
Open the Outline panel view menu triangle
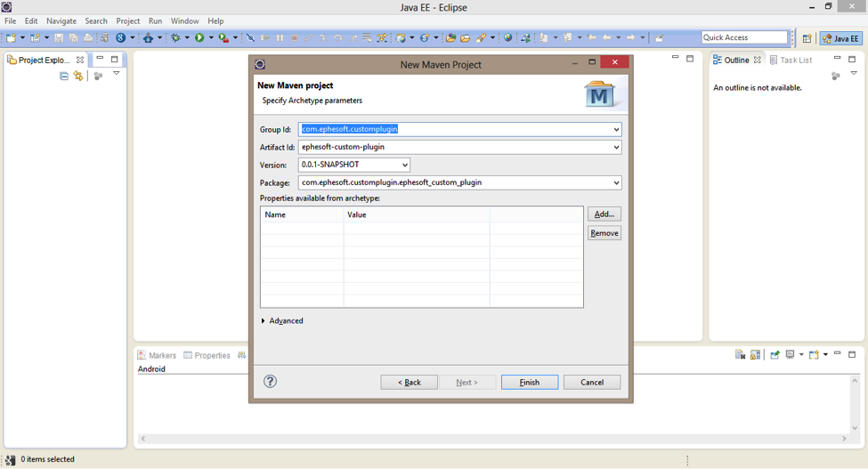coord(854,74)
